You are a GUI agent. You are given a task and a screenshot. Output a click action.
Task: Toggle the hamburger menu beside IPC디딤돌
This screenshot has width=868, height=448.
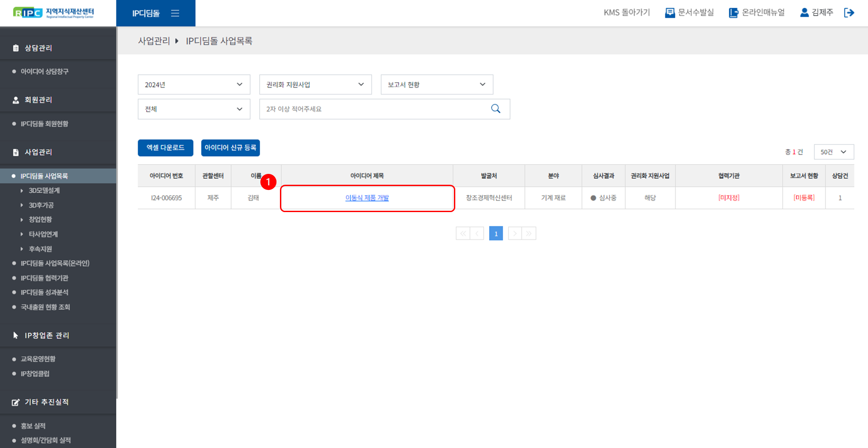click(x=175, y=13)
